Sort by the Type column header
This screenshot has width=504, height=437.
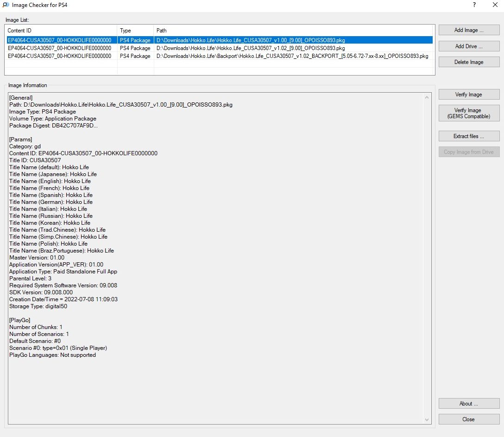[x=135, y=31]
